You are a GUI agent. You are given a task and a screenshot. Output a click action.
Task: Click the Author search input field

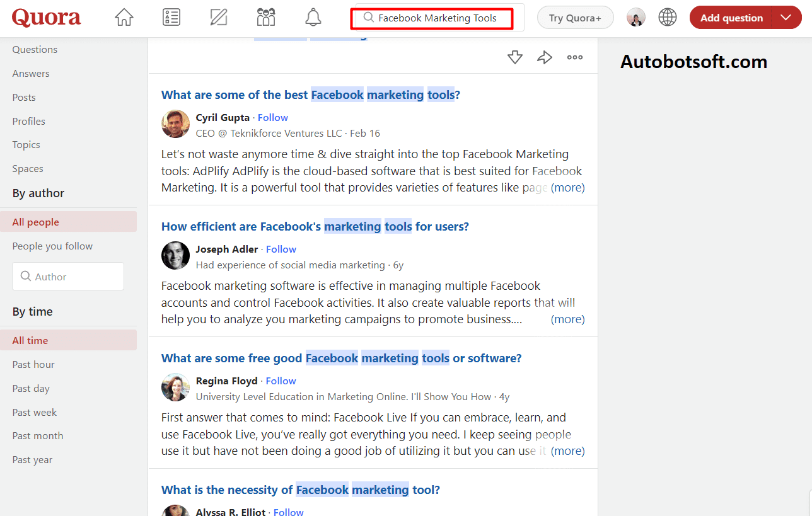68,277
